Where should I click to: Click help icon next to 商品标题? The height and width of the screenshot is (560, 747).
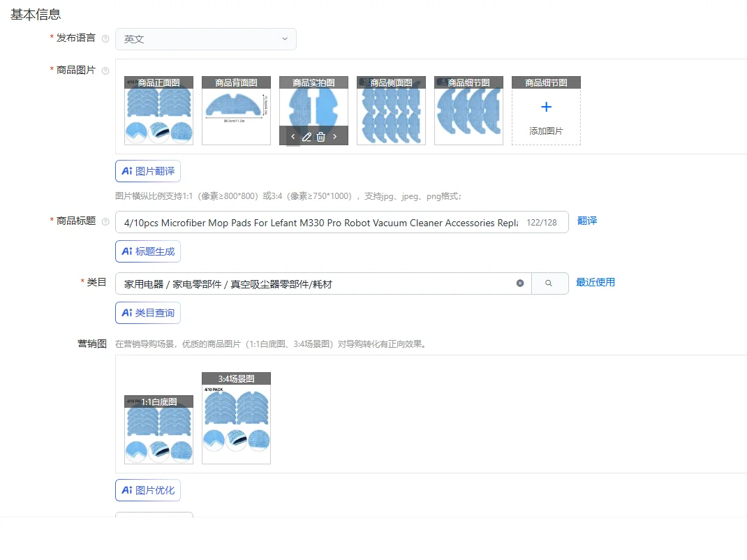pyautogui.click(x=105, y=221)
